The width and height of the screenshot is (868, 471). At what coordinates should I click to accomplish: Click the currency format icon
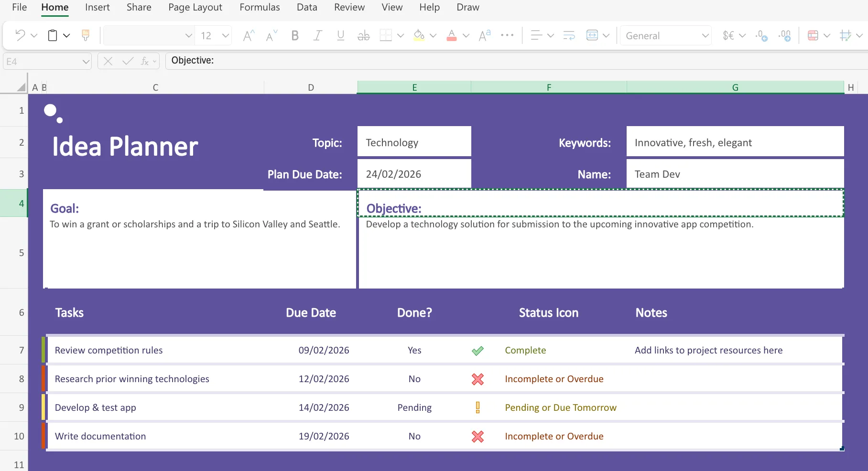(728, 35)
